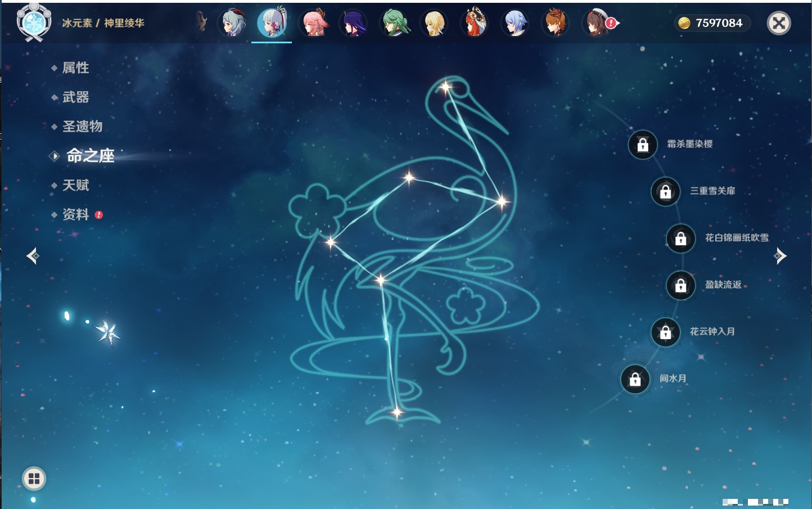Go to the 天赋 talents tab
The image size is (812, 509).
point(75,185)
